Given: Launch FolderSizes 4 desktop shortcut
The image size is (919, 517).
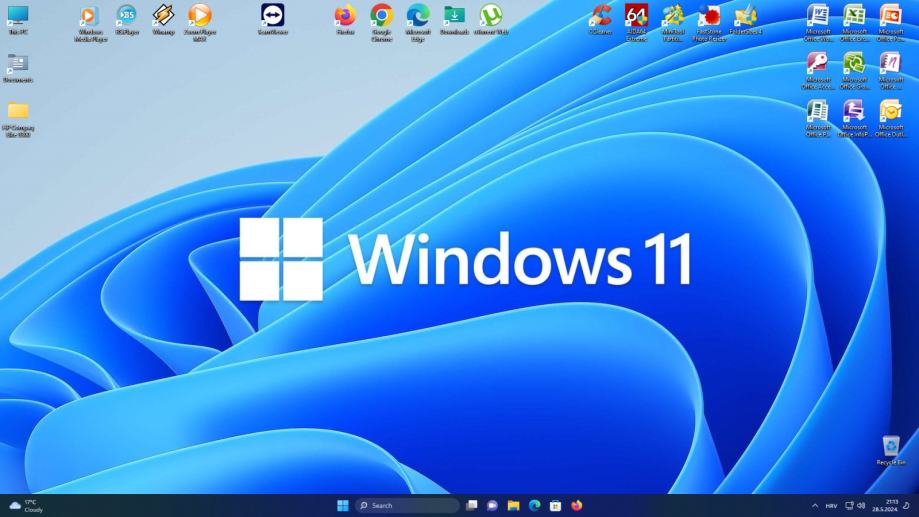Looking at the screenshot, I should click(x=746, y=20).
